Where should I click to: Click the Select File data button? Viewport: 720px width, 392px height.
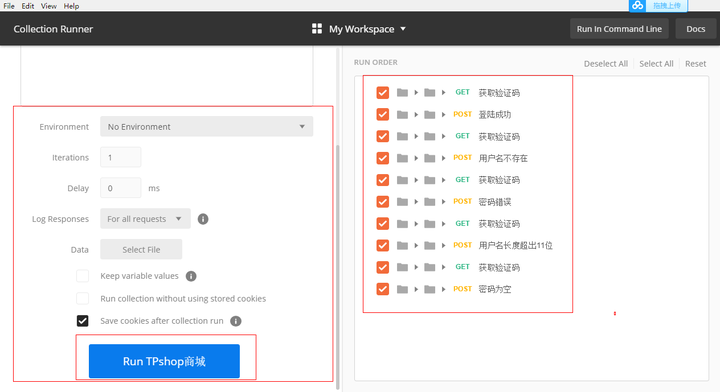point(141,249)
